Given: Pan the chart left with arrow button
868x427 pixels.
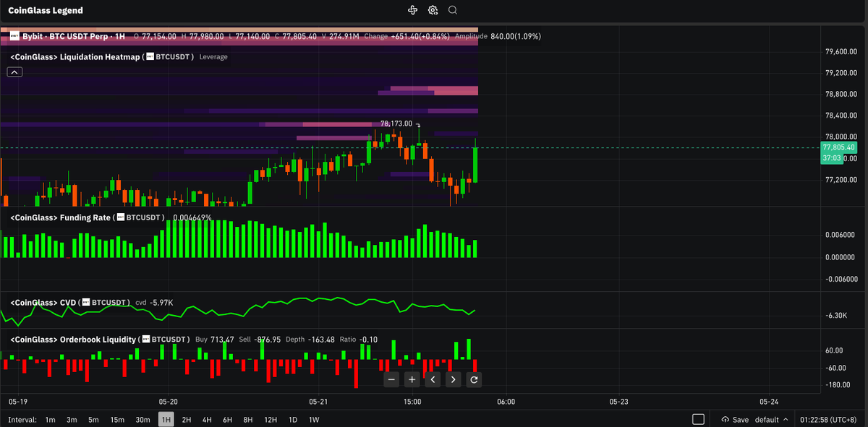Looking at the screenshot, I should coord(433,379).
